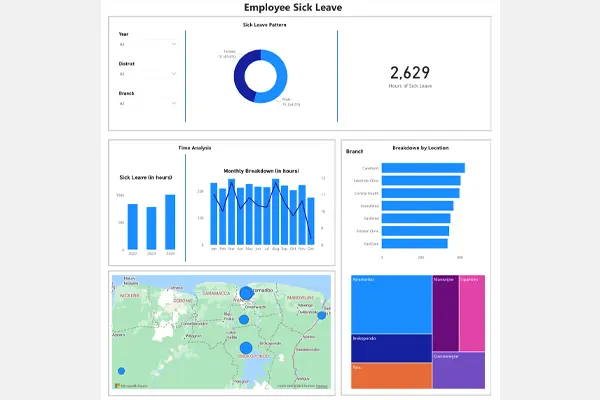
Task: Open the District slicer dropdown
Action: [x=147, y=74]
